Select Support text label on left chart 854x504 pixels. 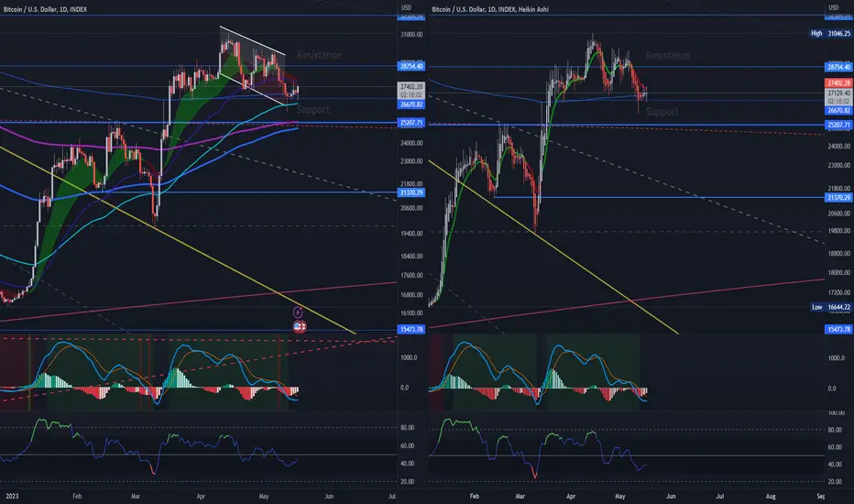[x=313, y=110]
